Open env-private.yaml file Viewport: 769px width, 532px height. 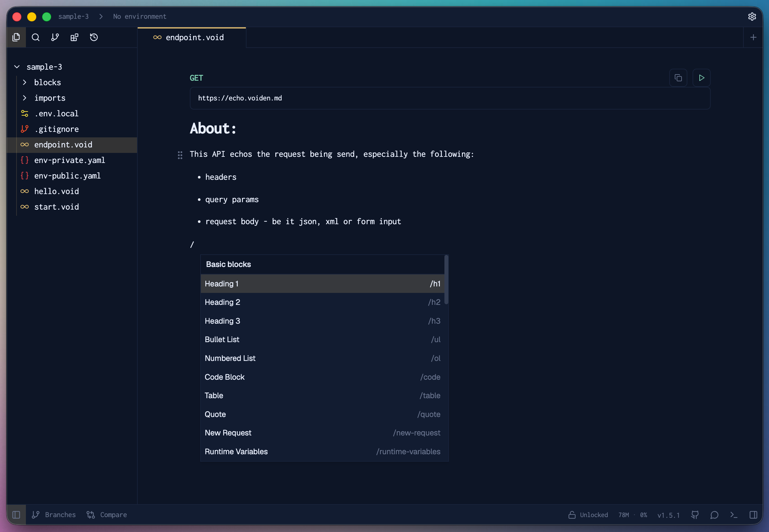72,160
